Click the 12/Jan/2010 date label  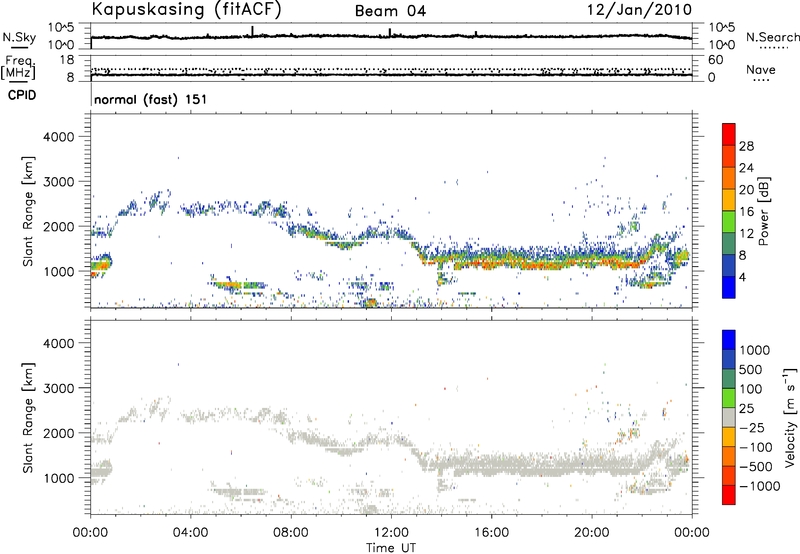[639, 10]
